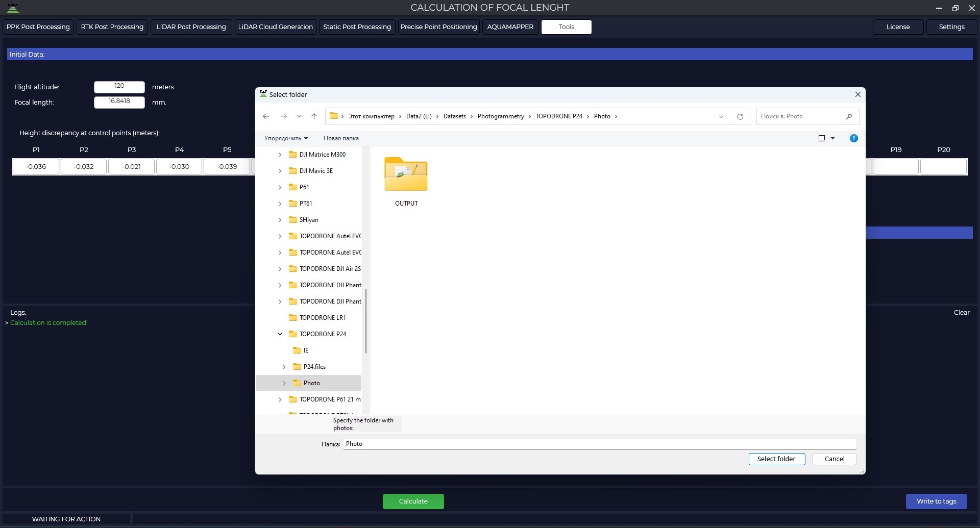Screen dimensions: 980x528
Task: Collapse TOPODRONE P24 tree node
Action: (280, 334)
